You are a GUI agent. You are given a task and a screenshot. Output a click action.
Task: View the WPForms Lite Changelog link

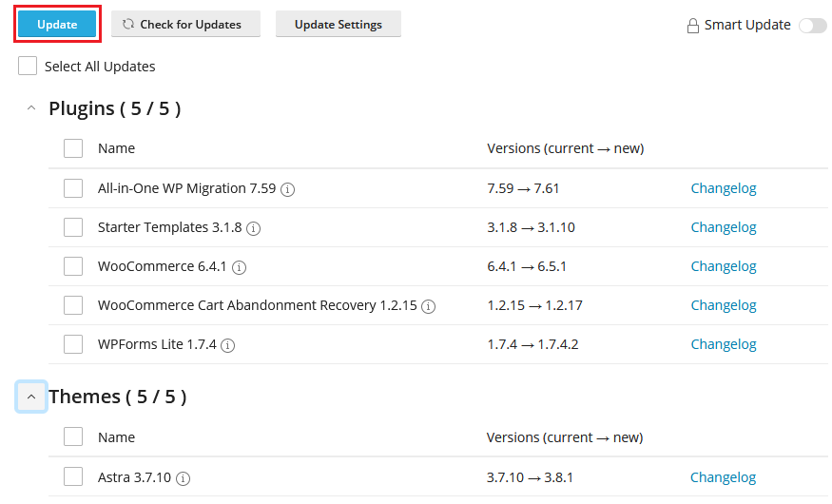[724, 344]
